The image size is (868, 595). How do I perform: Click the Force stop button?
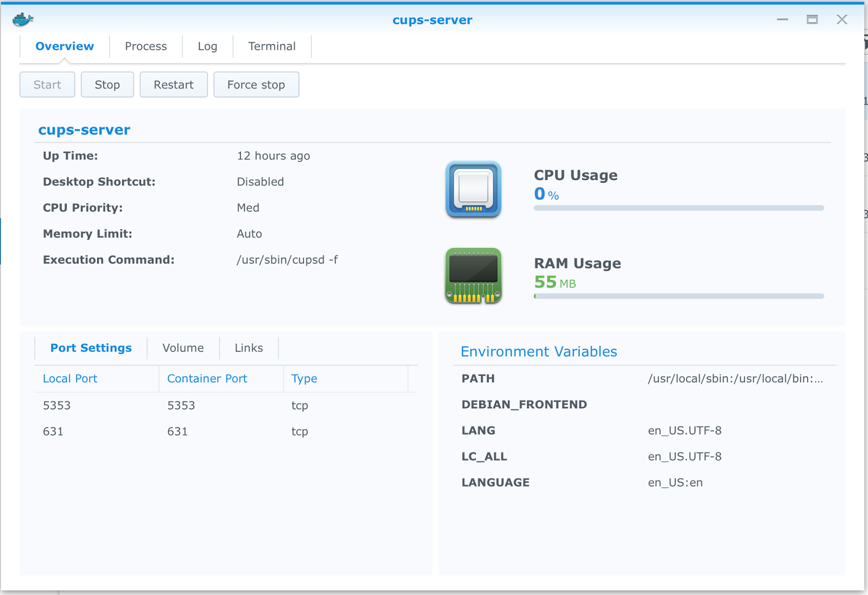256,85
